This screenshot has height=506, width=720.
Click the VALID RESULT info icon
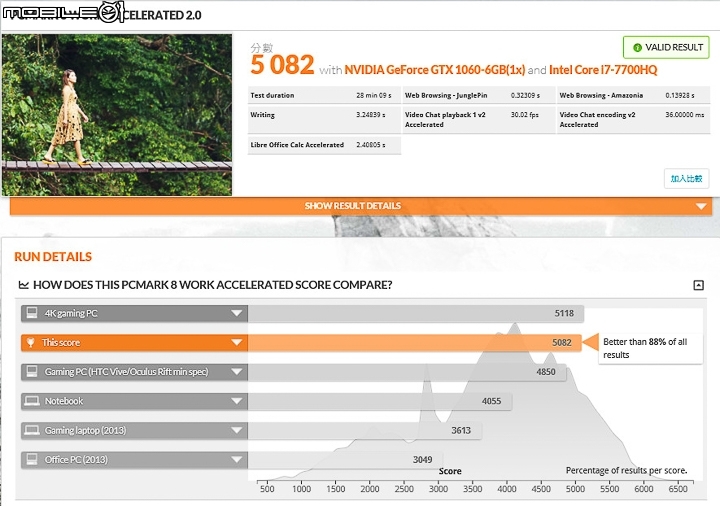[x=637, y=48]
